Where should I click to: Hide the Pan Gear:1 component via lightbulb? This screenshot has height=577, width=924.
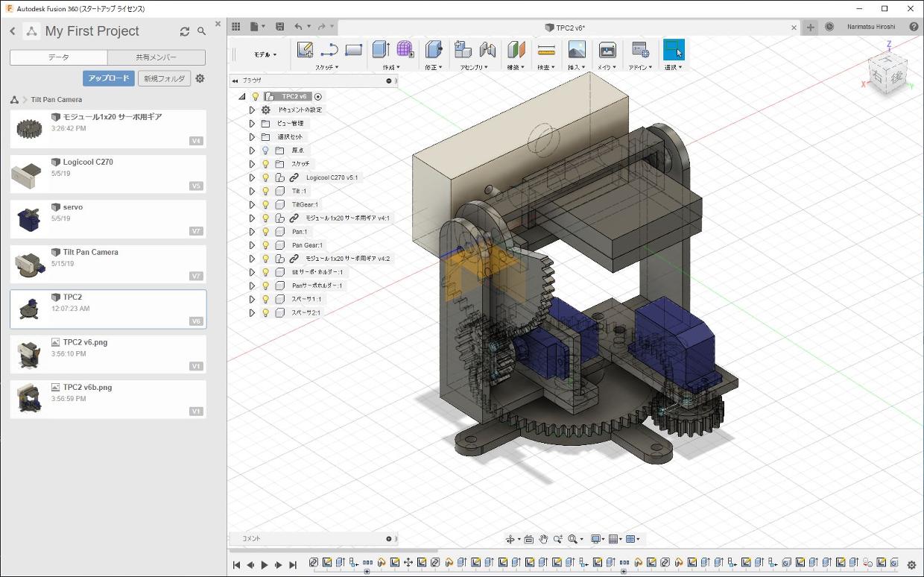(x=265, y=245)
